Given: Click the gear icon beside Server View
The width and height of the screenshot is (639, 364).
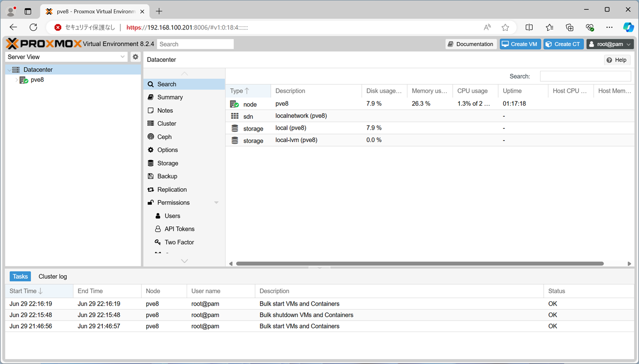Looking at the screenshot, I should [x=135, y=57].
